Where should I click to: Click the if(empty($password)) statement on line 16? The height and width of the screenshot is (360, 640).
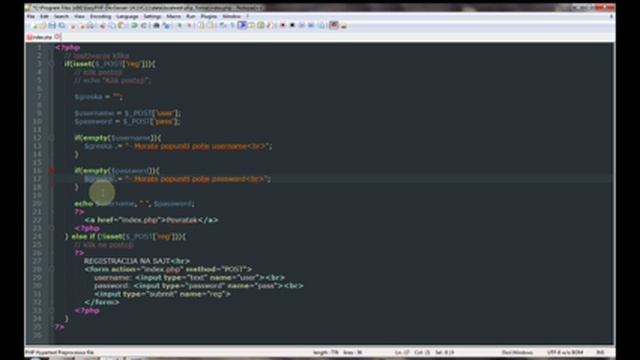coord(117,171)
